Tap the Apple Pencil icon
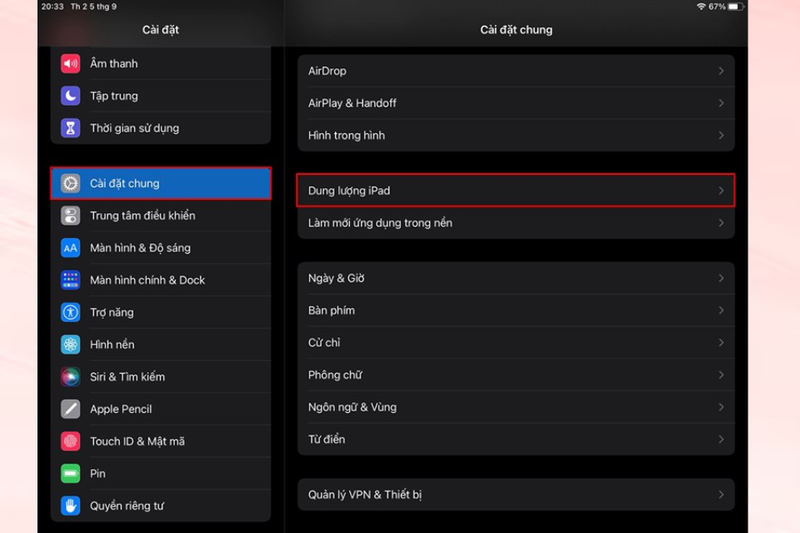This screenshot has height=533, width=800. pyautogui.click(x=70, y=409)
